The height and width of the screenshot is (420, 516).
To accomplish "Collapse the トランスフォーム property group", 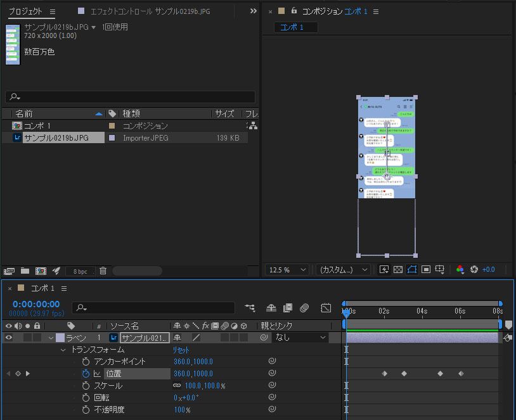I will point(63,350).
